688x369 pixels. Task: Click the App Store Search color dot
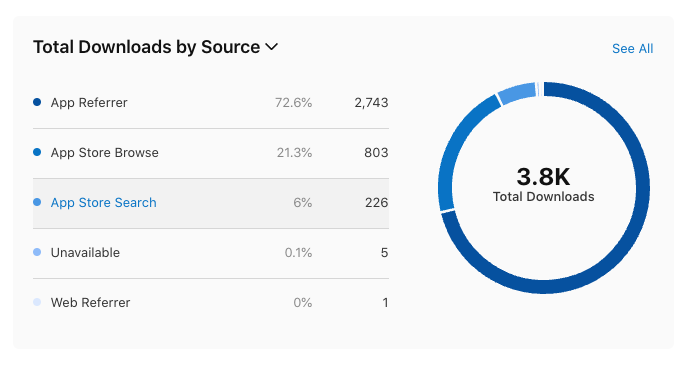(x=37, y=202)
